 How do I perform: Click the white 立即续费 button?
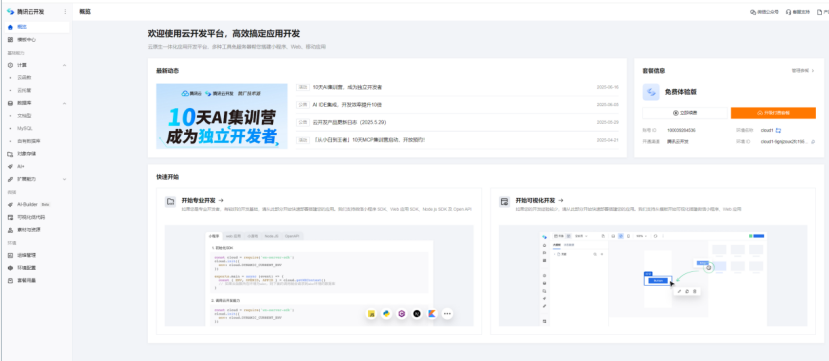point(685,113)
